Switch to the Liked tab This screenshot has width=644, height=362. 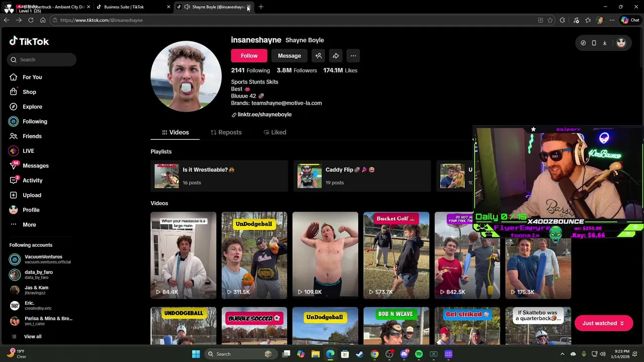click(x=275, y=132)
